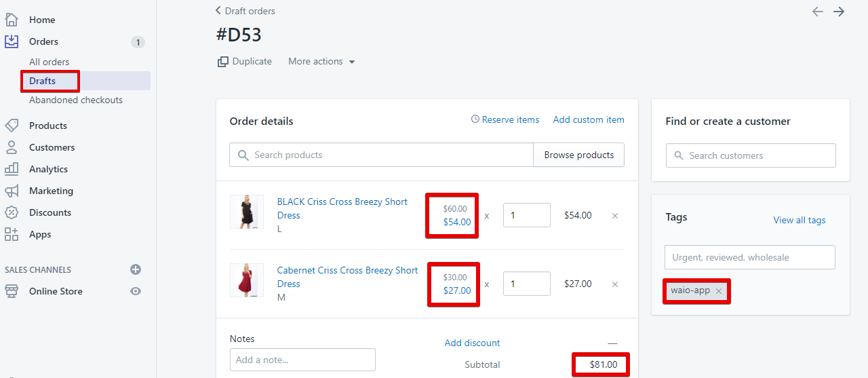
Task: Open Abandoned checkouts in sidebar
Action: tap(76, 100)
